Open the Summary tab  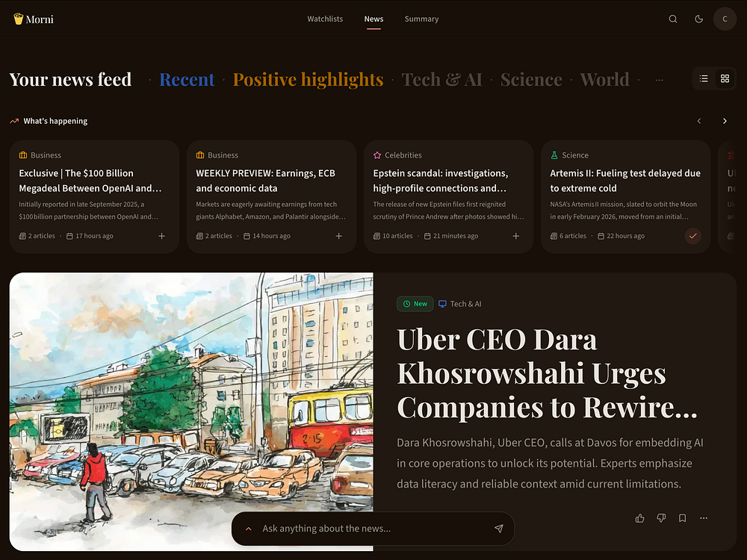tap(421, 19)
